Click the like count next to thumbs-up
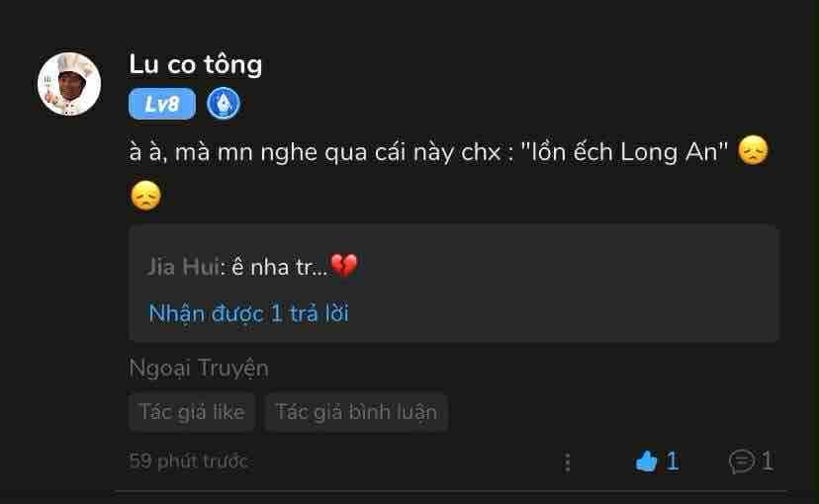 pyautogui.click(x=673, y=461)
